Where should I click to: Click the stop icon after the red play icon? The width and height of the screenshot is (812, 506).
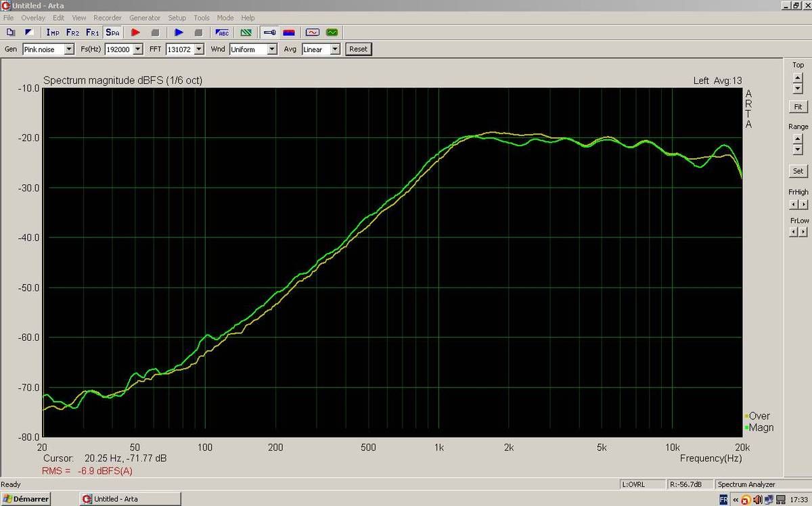[155, 32]
